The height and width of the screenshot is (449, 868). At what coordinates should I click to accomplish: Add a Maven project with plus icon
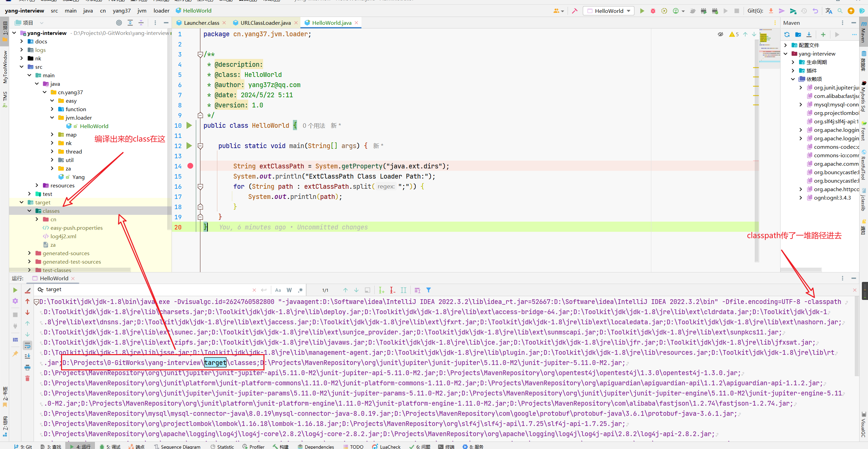823,35
